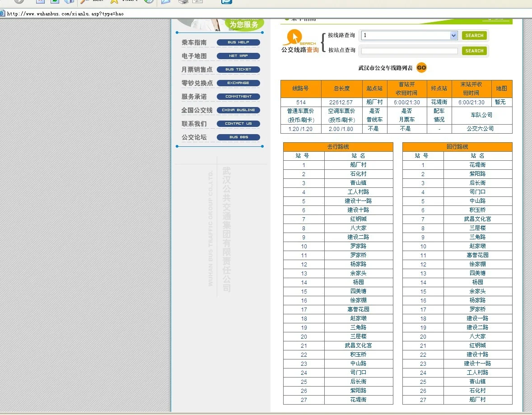This screenshot has height=415, width=532.
Task: Click the orange GO button
Action: coord(421,68)
